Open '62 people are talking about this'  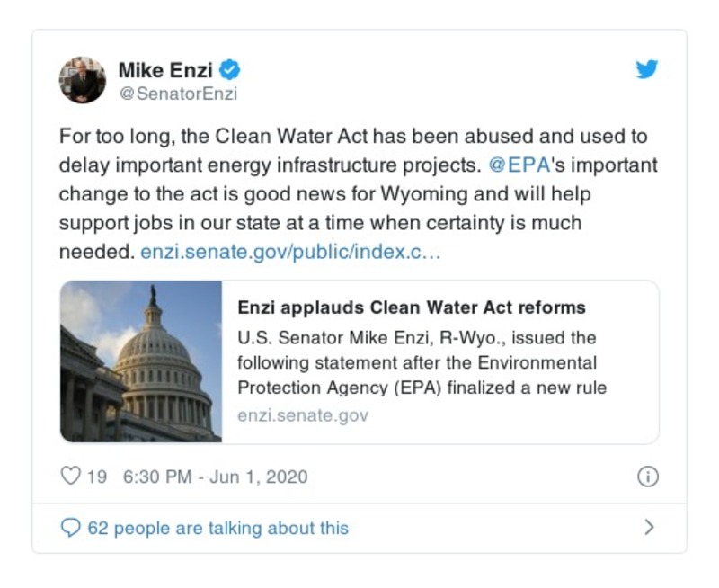point(217,528)
